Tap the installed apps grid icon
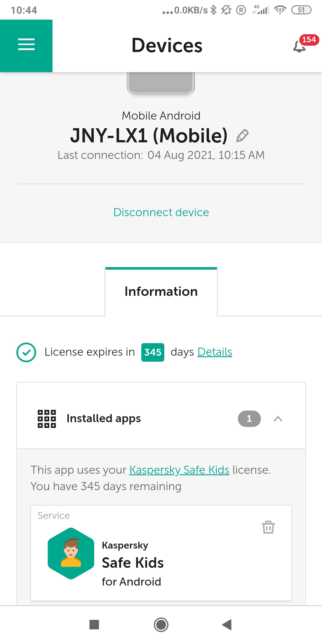Image resolution: width=322 pixels, height=644 pixels. [47, 419]
